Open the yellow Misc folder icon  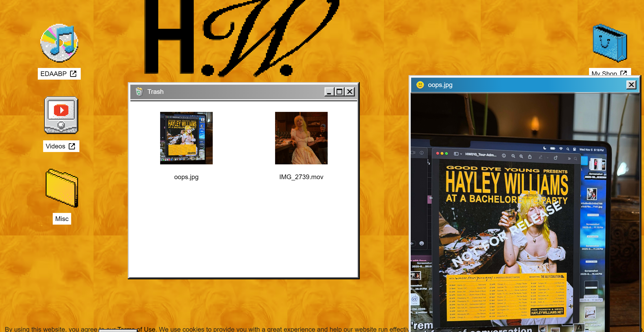pos(62,188)
